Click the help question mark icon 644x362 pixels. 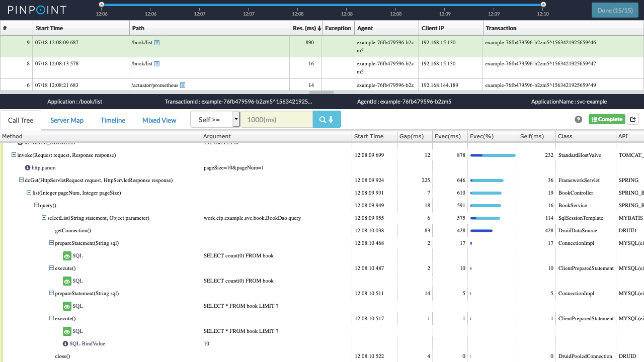[x=579, y=120]
